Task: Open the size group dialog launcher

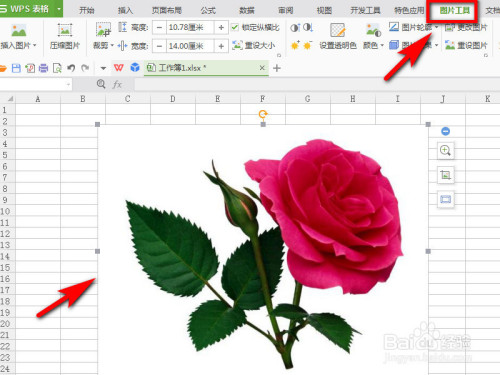Action: (x=279, y=55)
